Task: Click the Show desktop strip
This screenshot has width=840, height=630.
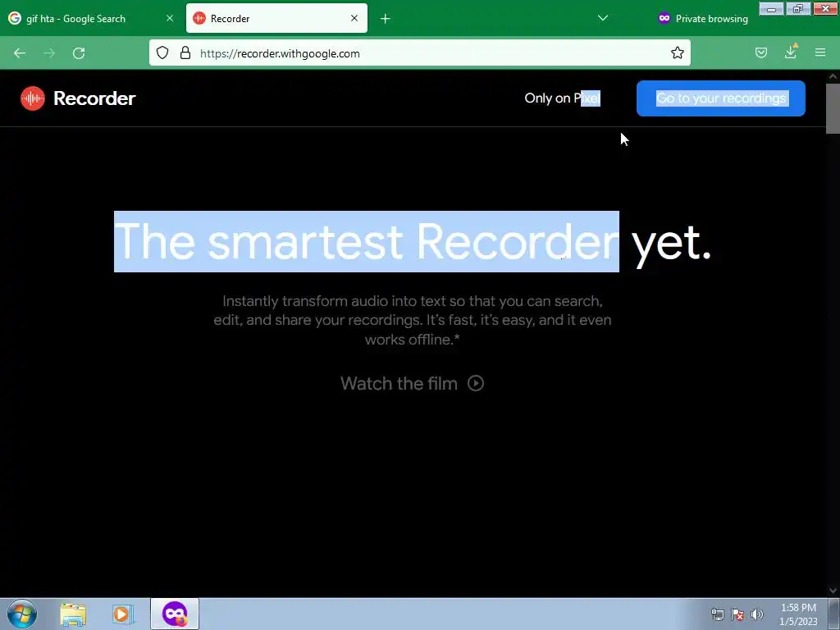Action: point(834,614)
